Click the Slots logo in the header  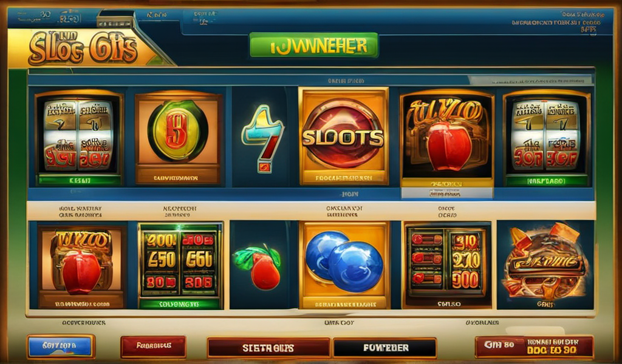tap(83, 49)
